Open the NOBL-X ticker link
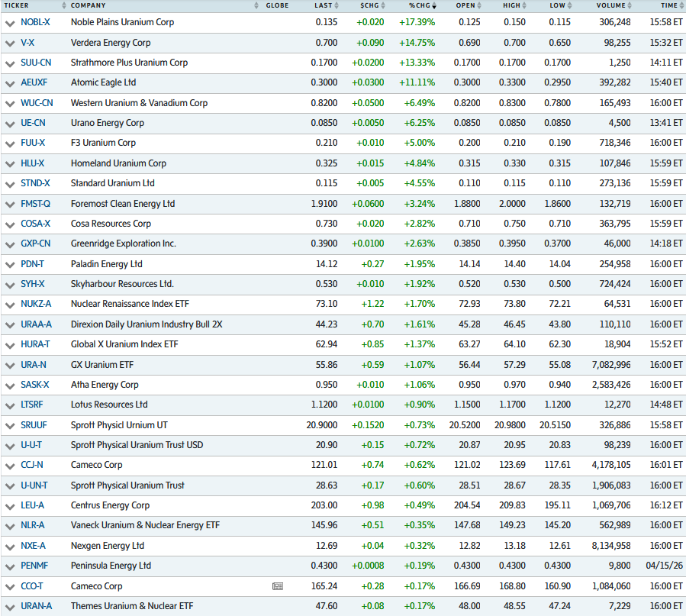This screenshot has height=616, width=686. pos(35,22)
